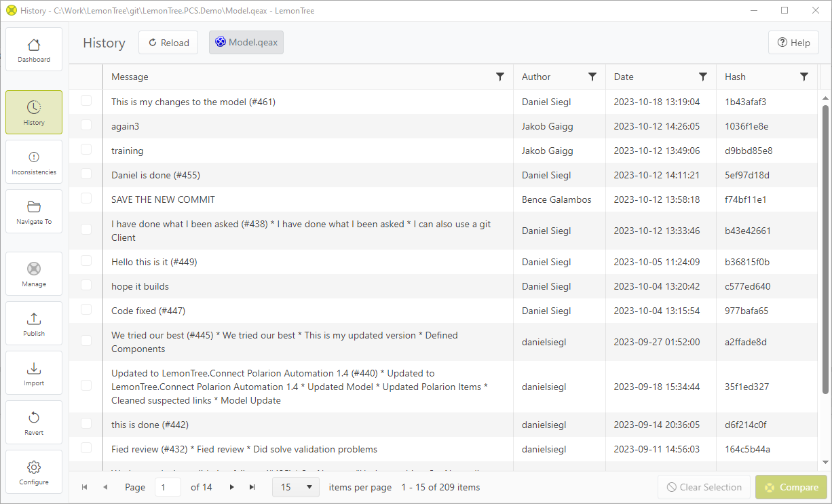This screenshot has height=504, width=832.
Task: Open the Inconsistencies view
Action: click(34, 162)
